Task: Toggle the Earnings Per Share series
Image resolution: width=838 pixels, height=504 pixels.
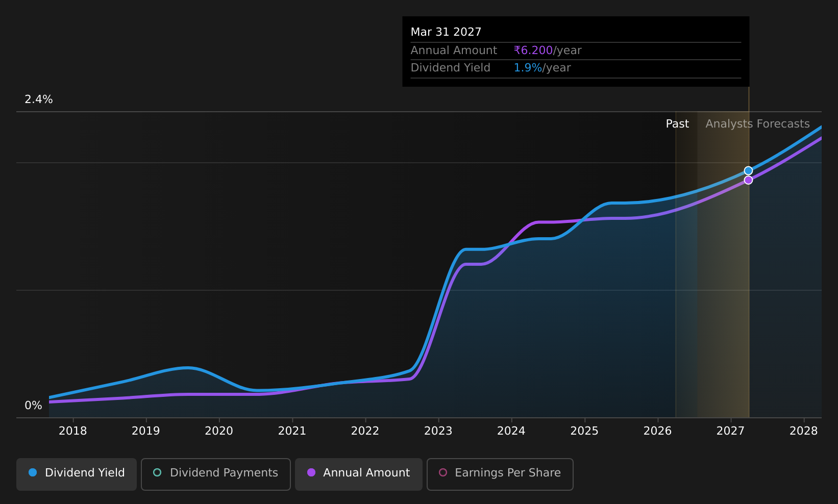Action: 500,474
